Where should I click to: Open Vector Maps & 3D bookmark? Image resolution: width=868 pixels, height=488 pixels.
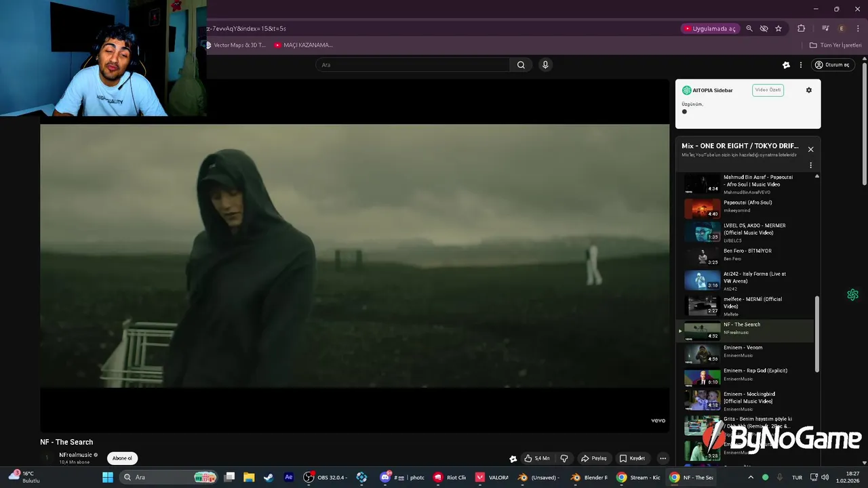click(236, 45)
